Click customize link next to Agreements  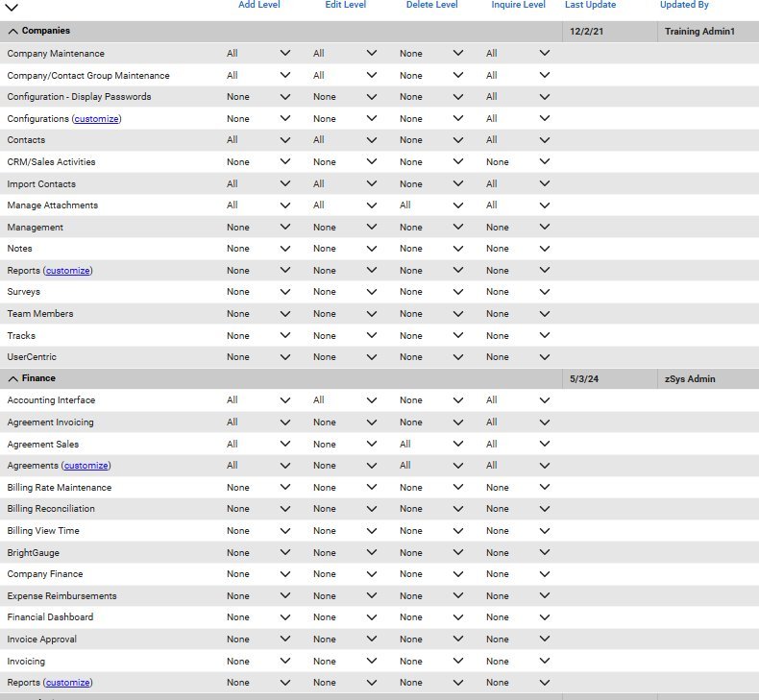point(86,466)
